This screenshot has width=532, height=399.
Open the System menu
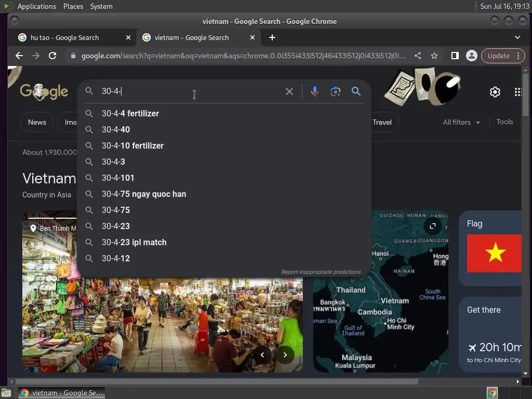101,6
